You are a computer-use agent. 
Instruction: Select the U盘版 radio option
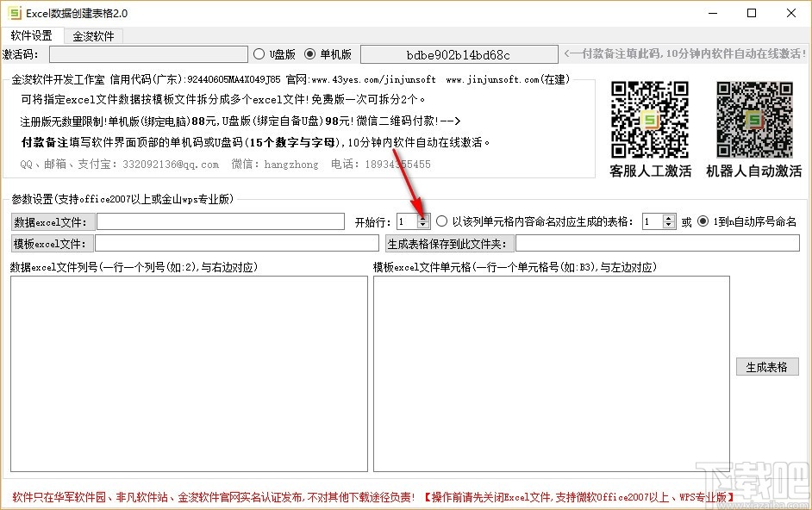259,53
